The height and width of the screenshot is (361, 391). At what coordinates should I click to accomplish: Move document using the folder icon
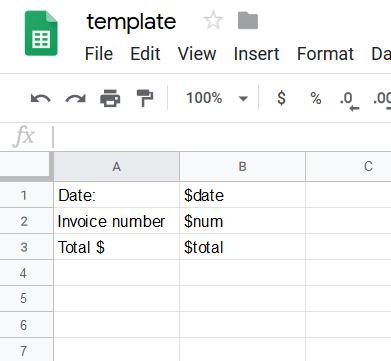click(248, 21)
